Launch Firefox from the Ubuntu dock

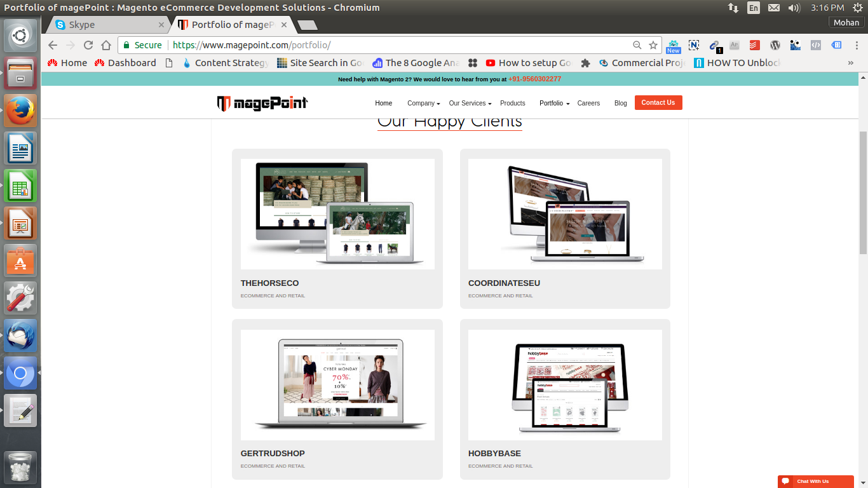point(20,111)
